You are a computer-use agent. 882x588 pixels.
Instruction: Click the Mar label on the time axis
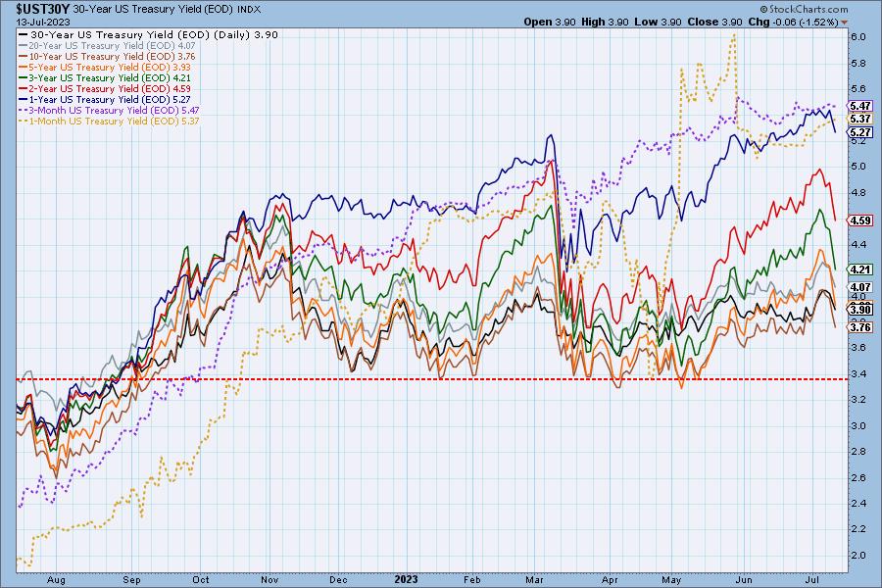click(x=534, y=580)
